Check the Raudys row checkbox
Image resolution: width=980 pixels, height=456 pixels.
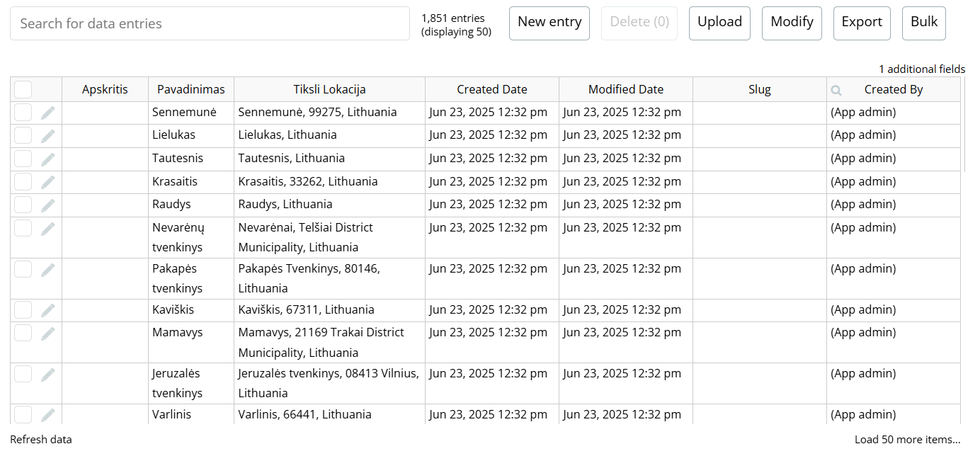tap(23, 205)
